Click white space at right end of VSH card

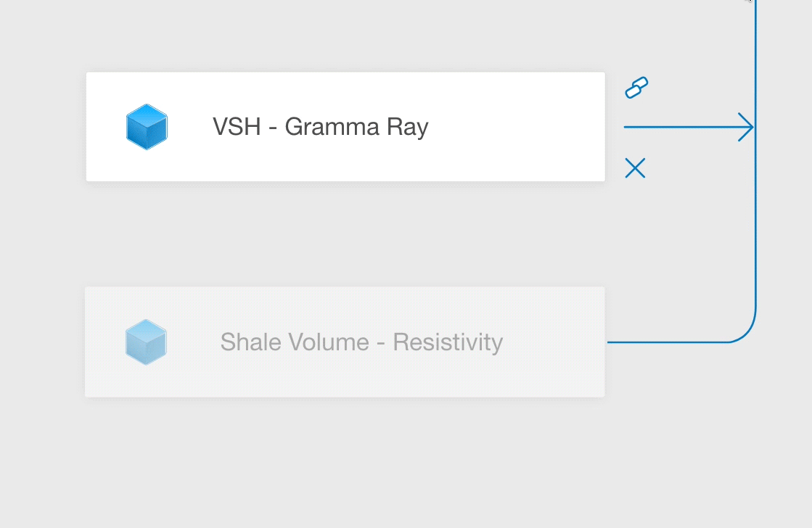518,127
